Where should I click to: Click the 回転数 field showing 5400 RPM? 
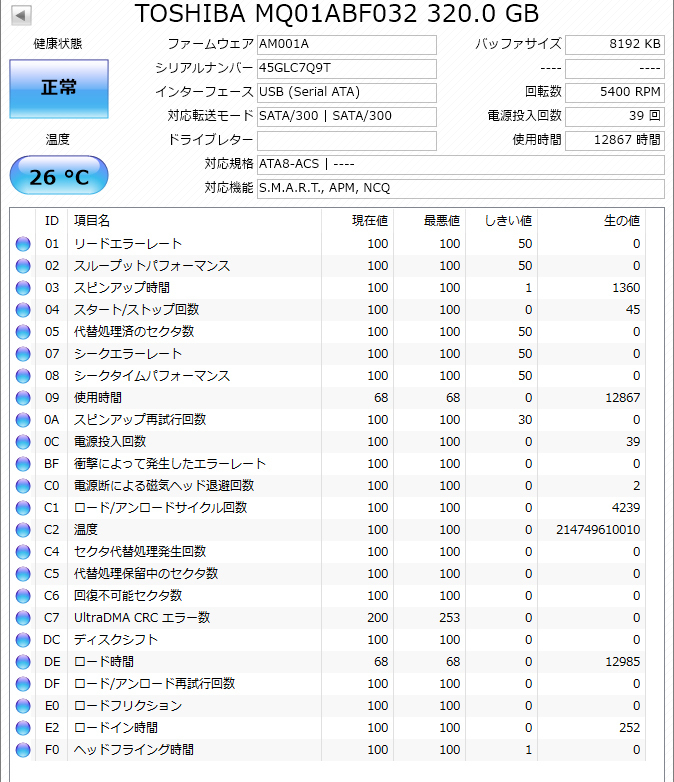click(614, 92)
